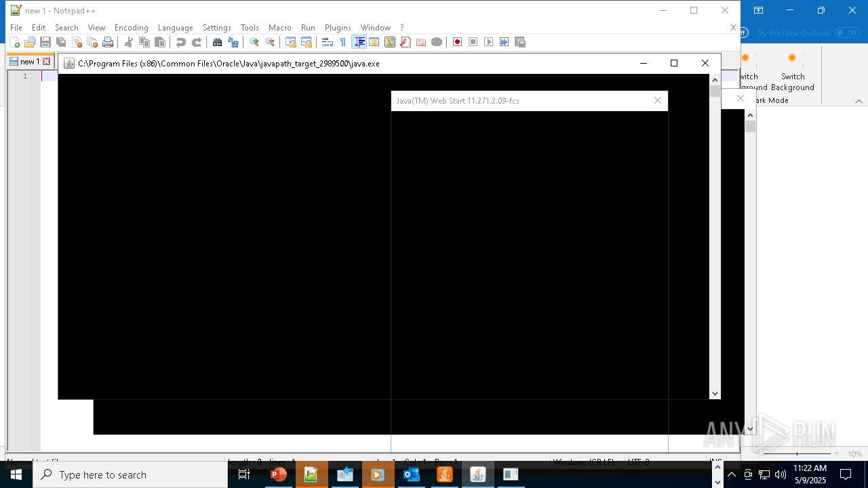Image resolution: width=868 pixels, height=488 pixels.
Task: Open Find with the binoculars icon
Action: pos(218,42)
